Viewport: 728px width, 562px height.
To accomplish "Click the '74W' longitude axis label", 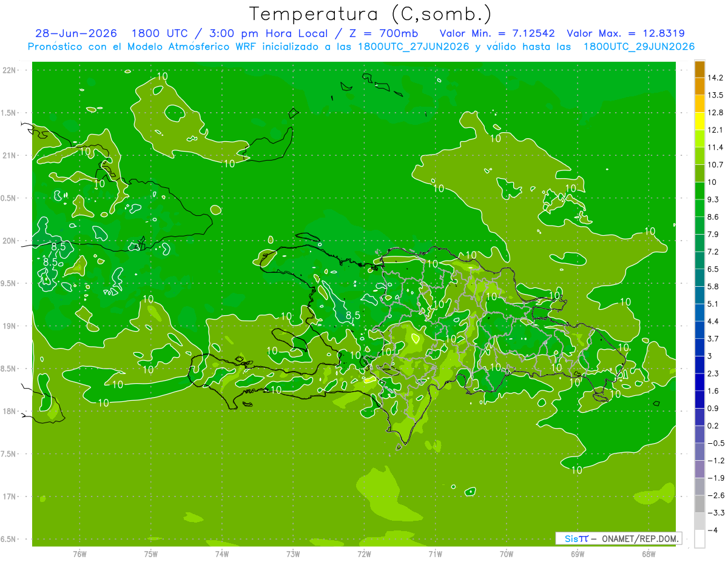I will 222,554.
